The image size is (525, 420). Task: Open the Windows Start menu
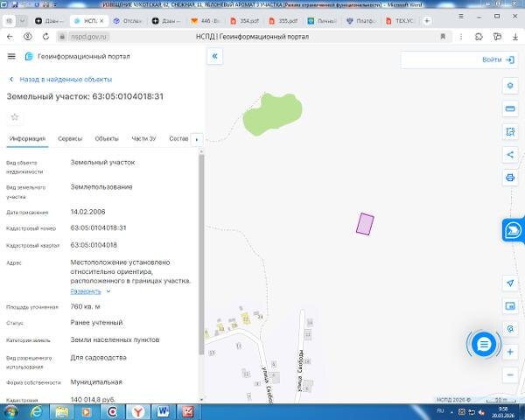(11, 411)
